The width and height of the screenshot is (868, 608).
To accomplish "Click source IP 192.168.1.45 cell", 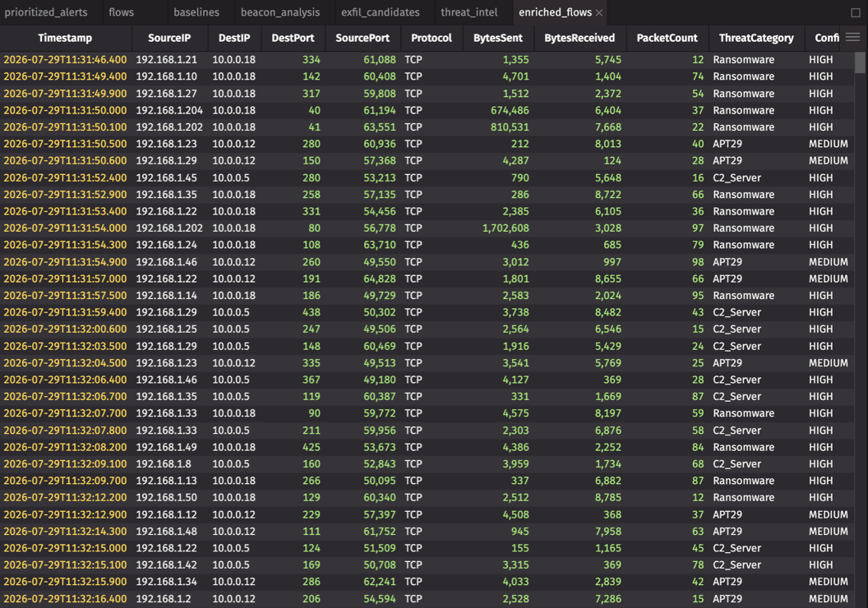I will [169, 177].
